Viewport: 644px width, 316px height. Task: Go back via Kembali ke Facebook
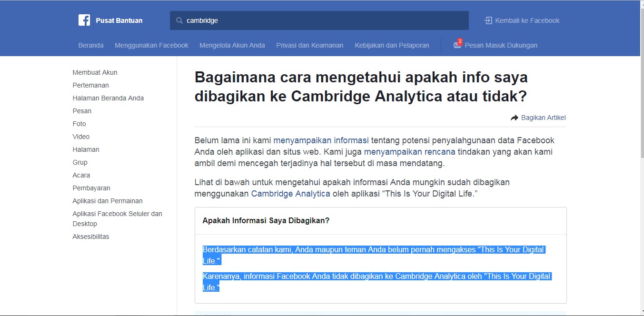pyautogui.click(x=527, y=20)
